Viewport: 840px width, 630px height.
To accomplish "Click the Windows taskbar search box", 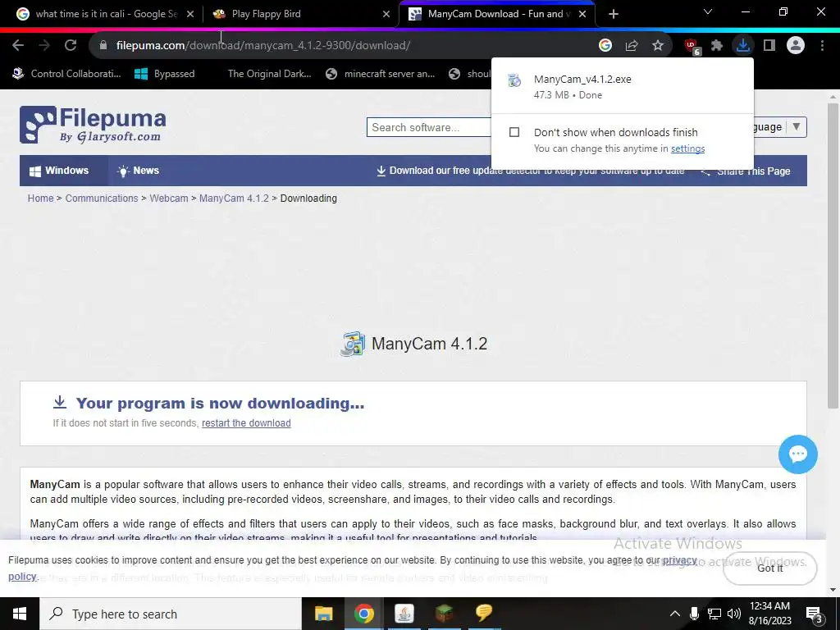I will [x=171, y=614].
